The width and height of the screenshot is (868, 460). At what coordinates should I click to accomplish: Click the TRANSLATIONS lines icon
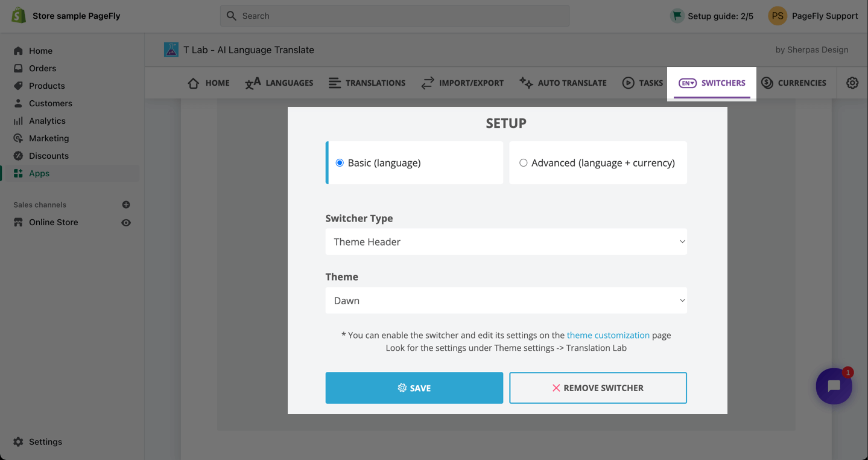[x=335, y=83]
